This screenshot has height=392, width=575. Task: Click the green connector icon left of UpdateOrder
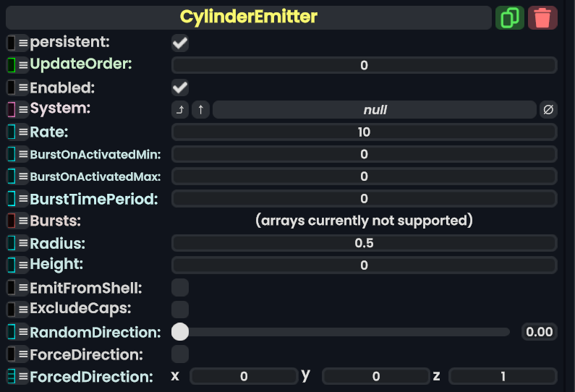12,65
